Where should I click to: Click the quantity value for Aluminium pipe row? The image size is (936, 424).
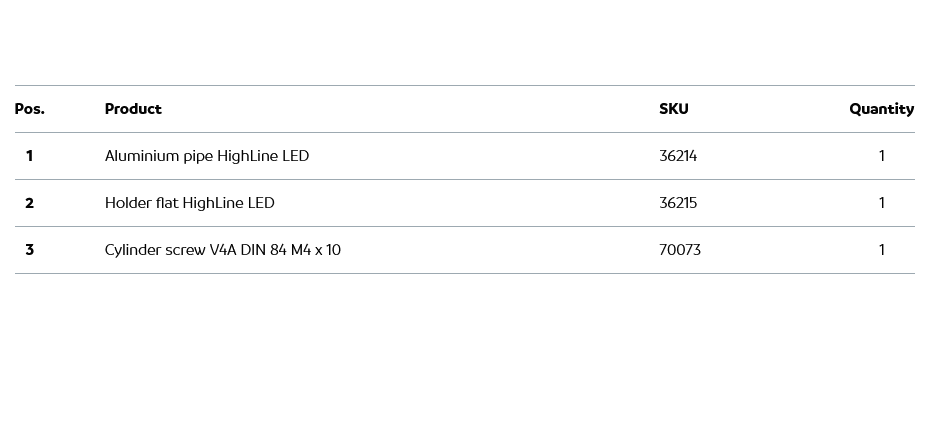point(882,156)
